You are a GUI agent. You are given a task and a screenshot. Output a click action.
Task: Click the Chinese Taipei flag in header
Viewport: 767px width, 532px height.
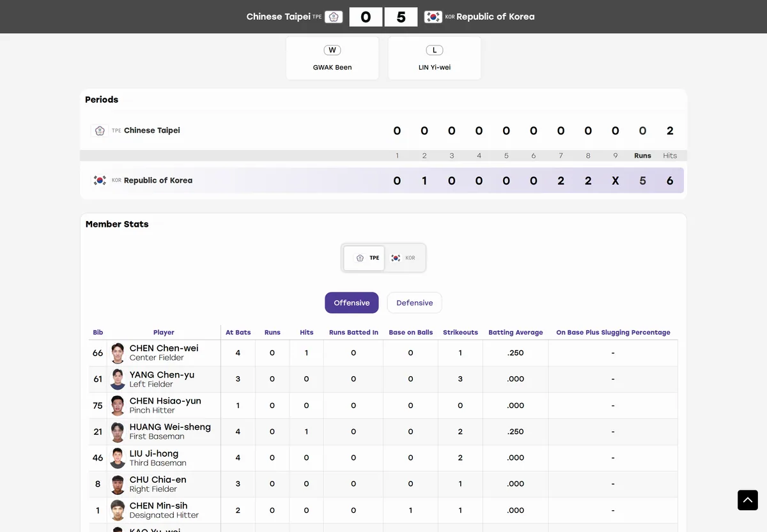334,17
